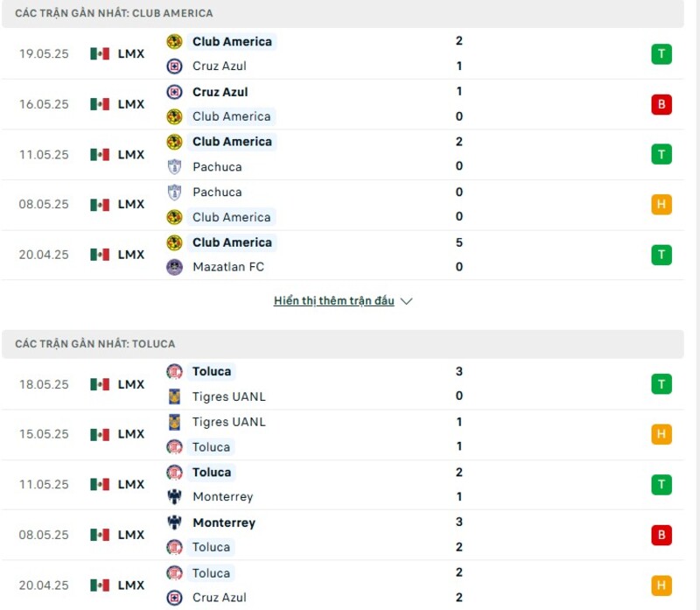Image resolution: width=700 pixels, height=610 pixels.
Task: Toggle the yellow H badge for Pachuca draw
Action: 661,204
